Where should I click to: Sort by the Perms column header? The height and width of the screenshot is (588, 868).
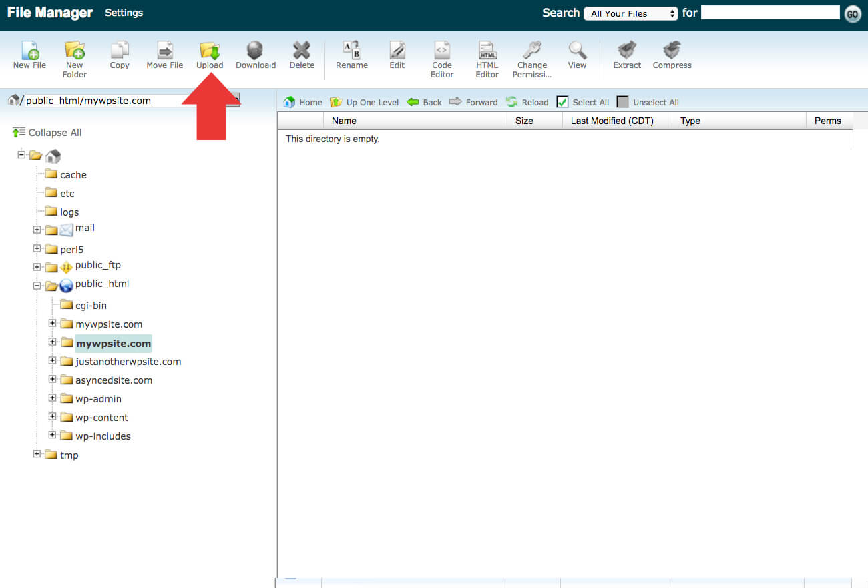tap(829, 121)
